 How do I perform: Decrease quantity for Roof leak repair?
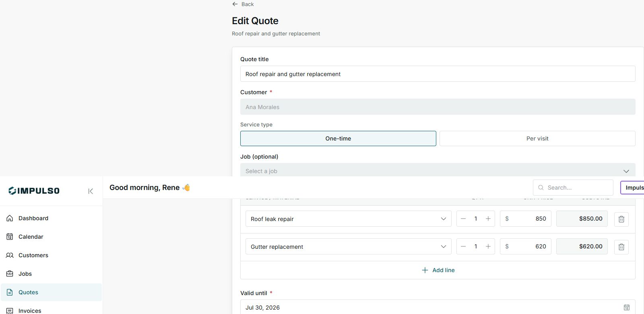[x=463, y=219]
